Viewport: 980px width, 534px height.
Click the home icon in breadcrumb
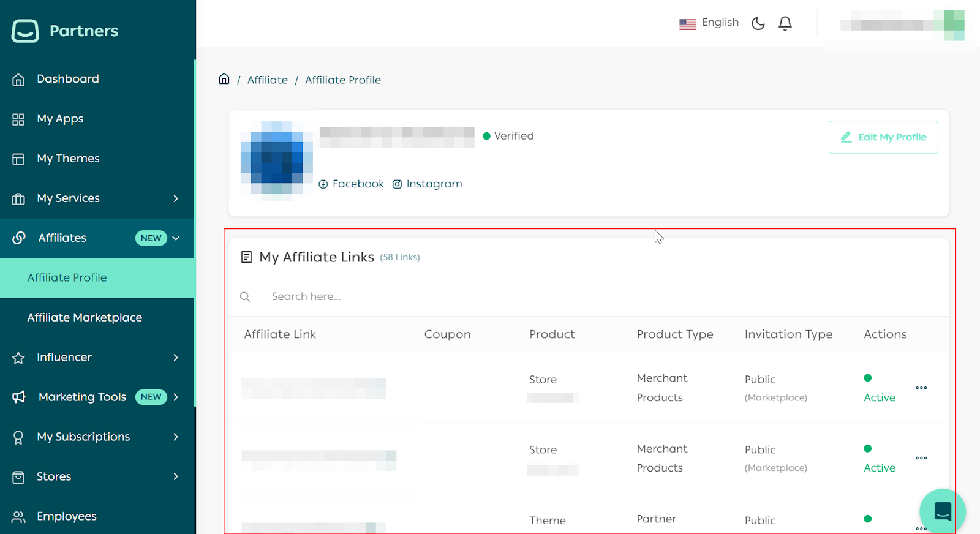click(224, 79)
